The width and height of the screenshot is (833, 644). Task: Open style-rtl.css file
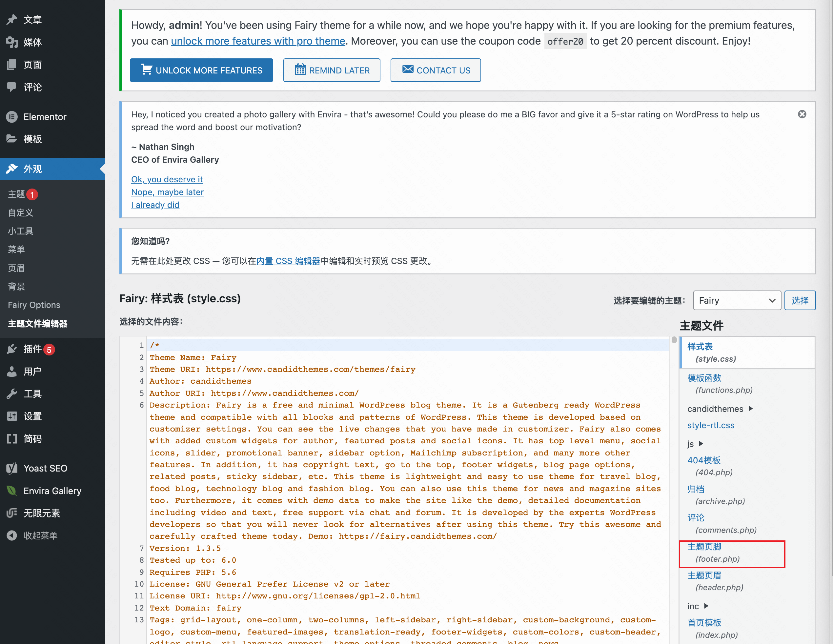point(711,425)
